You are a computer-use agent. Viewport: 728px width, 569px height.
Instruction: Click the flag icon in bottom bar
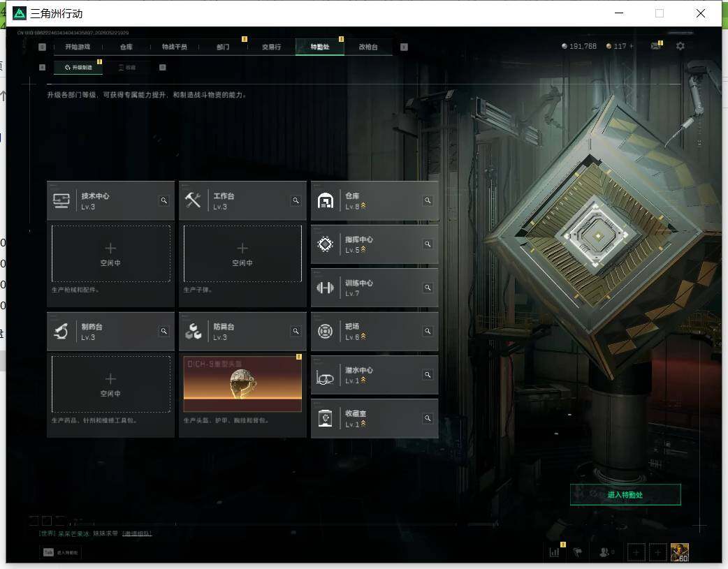coord(578,552)
